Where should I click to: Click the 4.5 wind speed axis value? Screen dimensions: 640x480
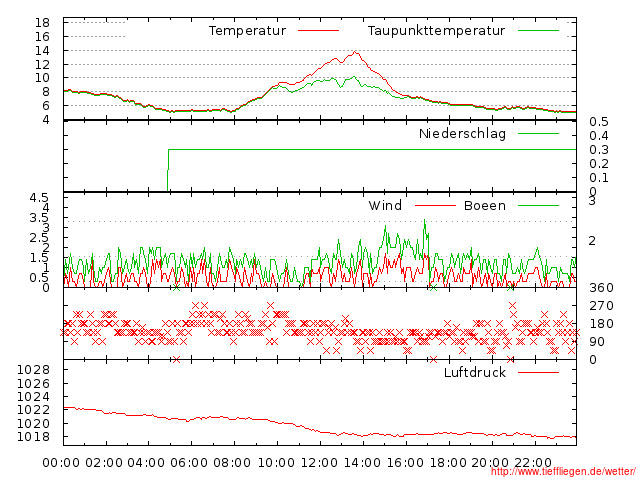[x=39, y=198]
